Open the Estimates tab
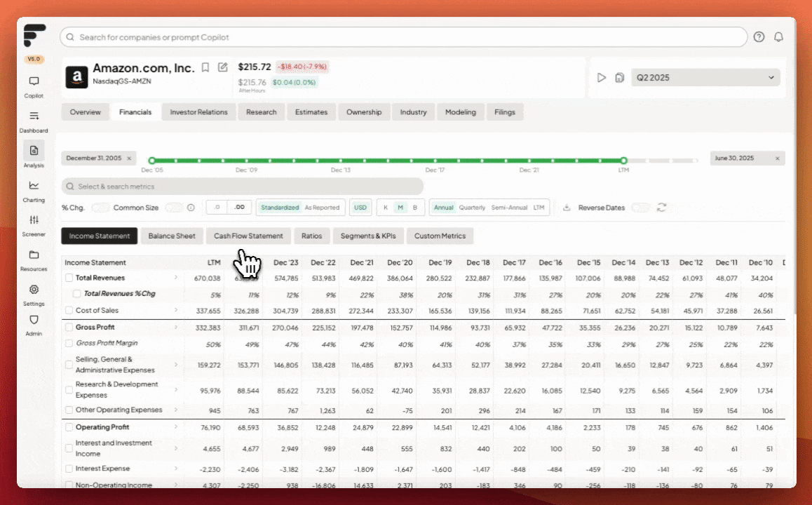 [311, 112]
